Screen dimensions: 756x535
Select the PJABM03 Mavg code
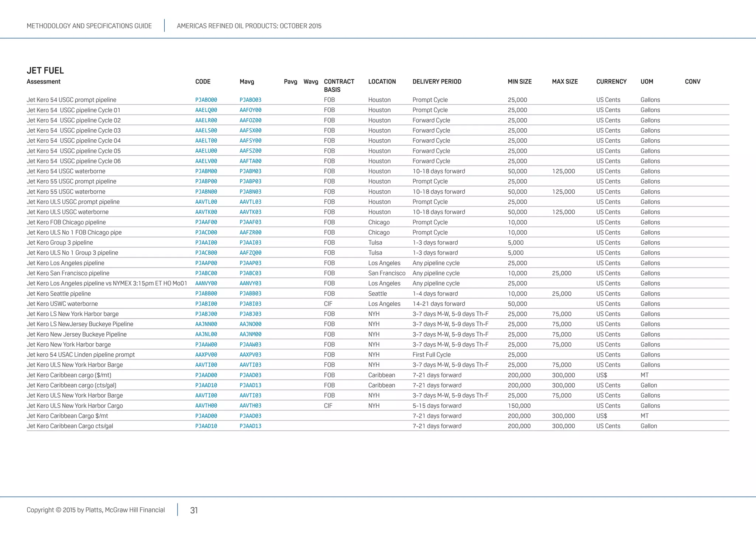click(250, 171)
